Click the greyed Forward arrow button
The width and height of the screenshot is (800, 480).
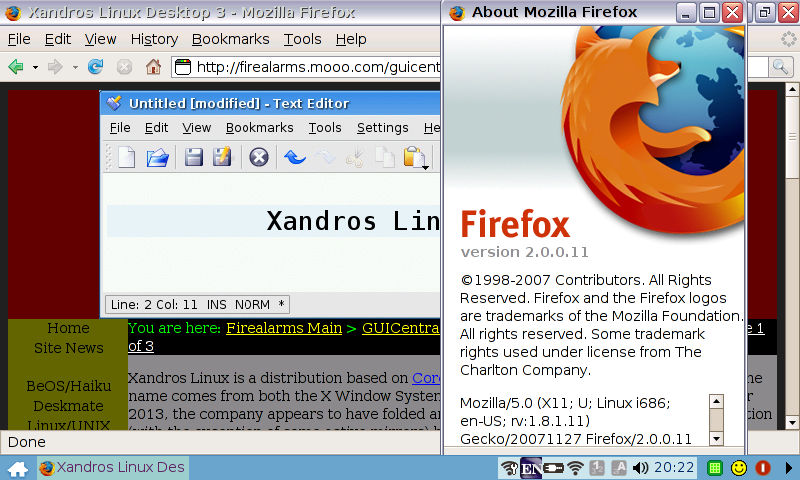click(x=55, y=67)
